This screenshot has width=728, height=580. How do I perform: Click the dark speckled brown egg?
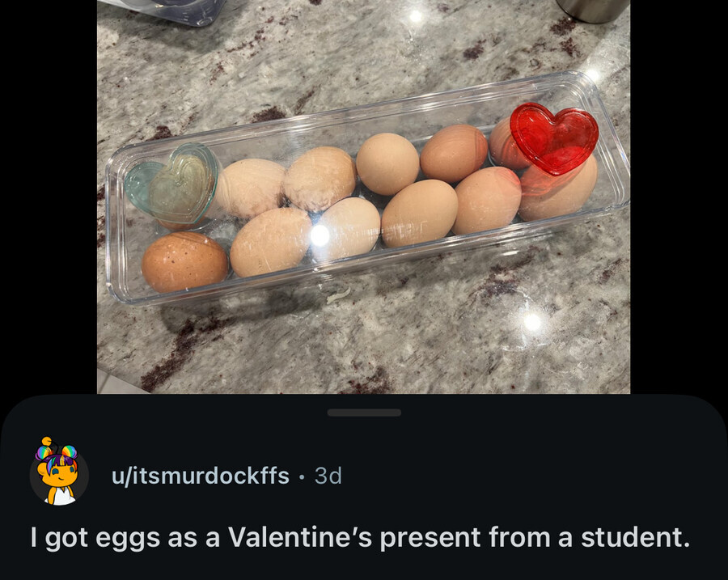(184, 260)
